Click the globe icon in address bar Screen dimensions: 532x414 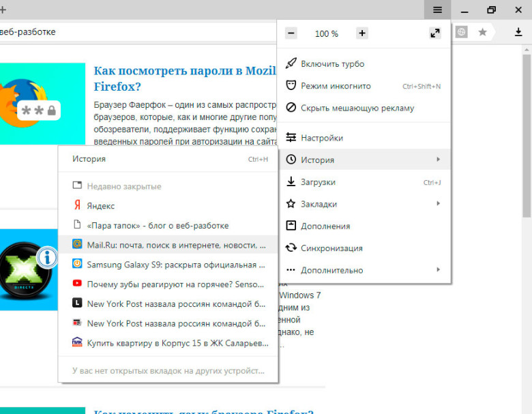coord(462,32)
